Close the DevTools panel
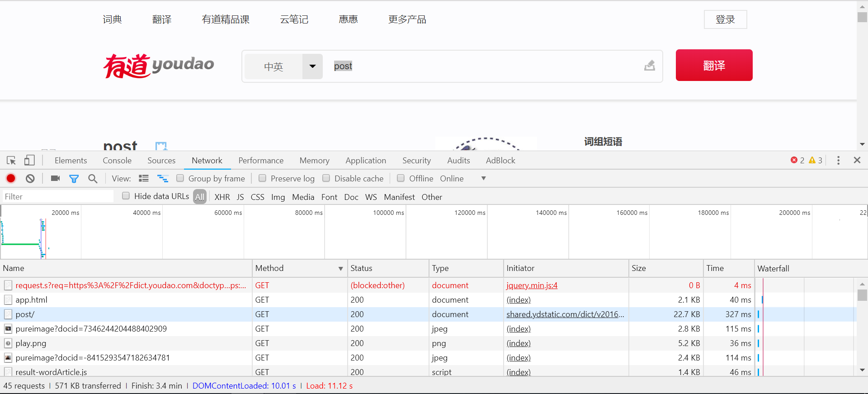 pos(857,160)
